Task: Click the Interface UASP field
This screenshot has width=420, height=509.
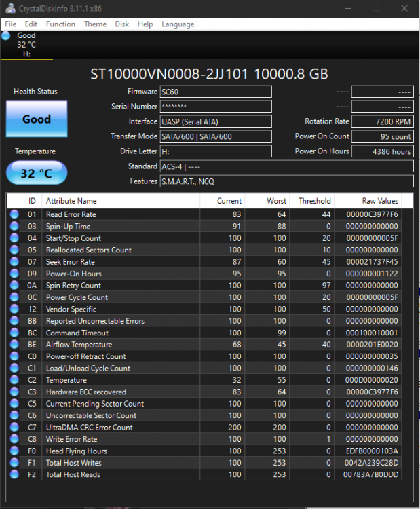Action: (216, 121)
